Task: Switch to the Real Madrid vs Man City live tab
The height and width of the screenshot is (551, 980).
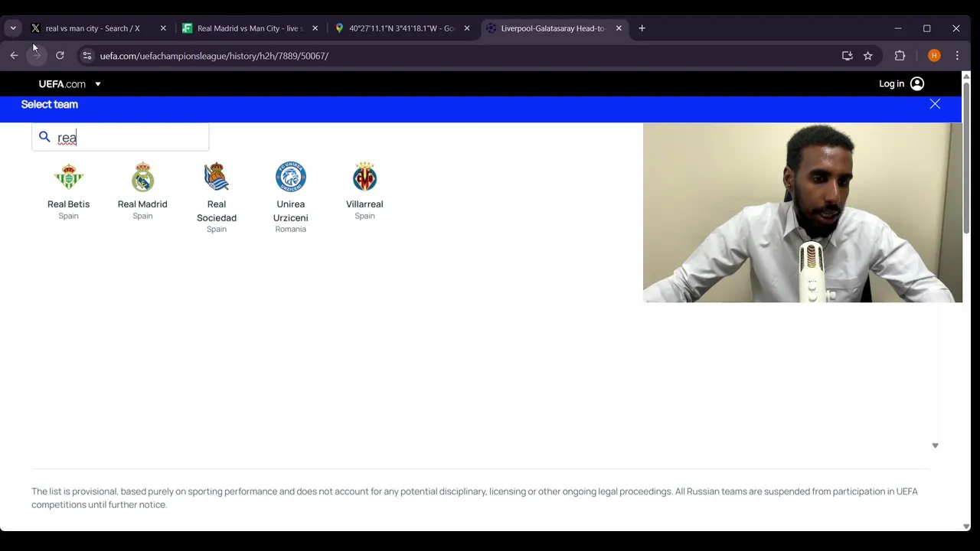Action: [250, 28]
